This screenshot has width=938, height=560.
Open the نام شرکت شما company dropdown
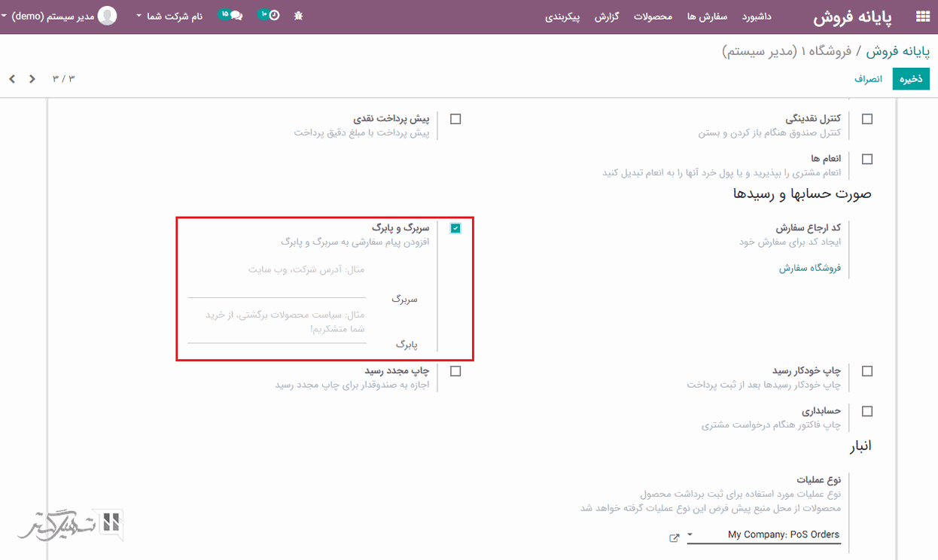169,16
